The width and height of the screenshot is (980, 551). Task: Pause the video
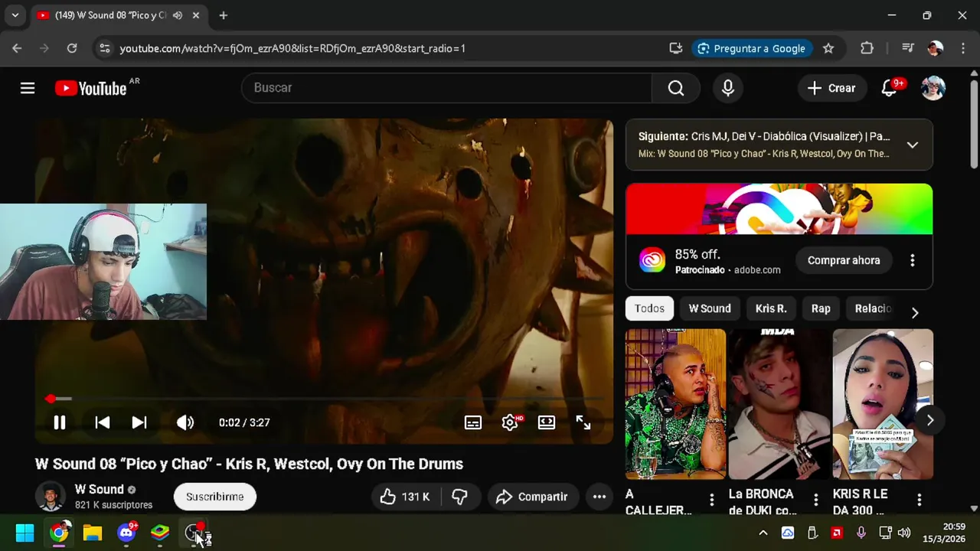pos(59,422)
